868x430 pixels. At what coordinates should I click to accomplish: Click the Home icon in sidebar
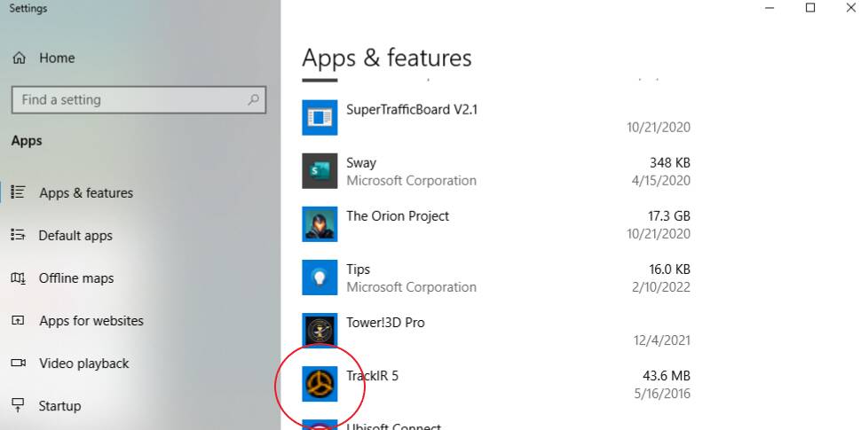tap(19, 58)
